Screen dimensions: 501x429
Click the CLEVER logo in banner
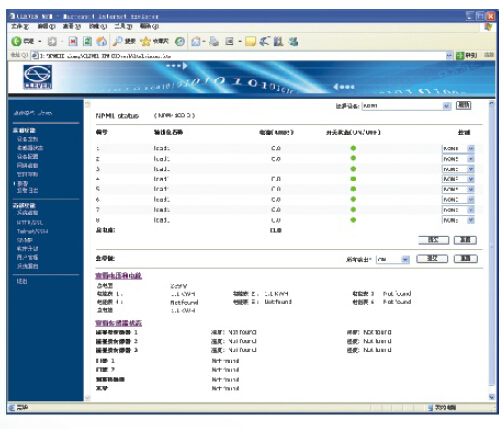click(37, 77)
